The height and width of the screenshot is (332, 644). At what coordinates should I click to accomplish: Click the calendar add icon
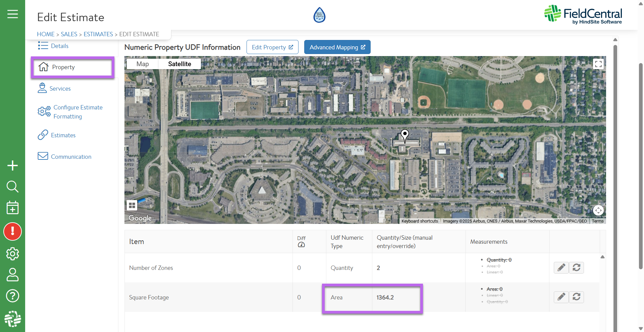12,208
